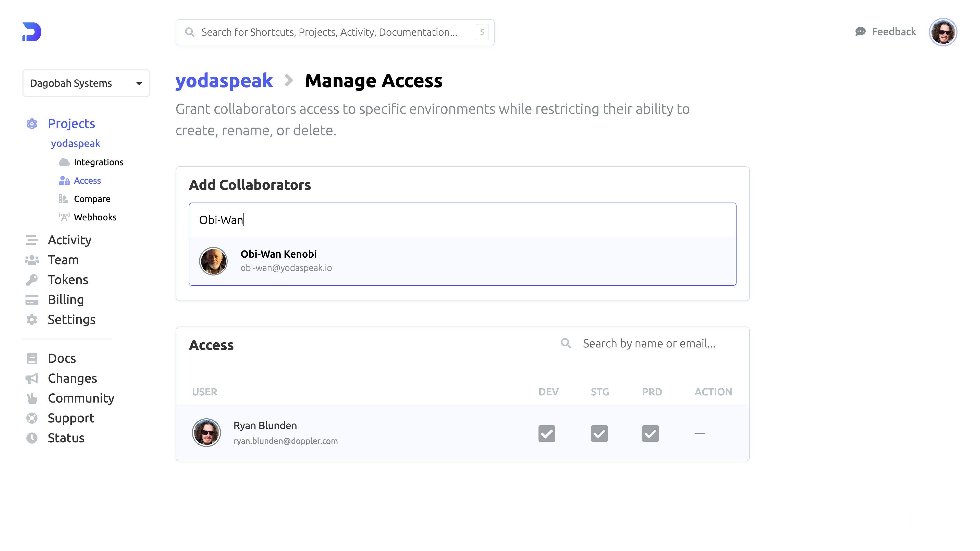Click the Billing credit card icon
Screen dimensions: 980x551
pyautogui.click(x=32, y=300)
